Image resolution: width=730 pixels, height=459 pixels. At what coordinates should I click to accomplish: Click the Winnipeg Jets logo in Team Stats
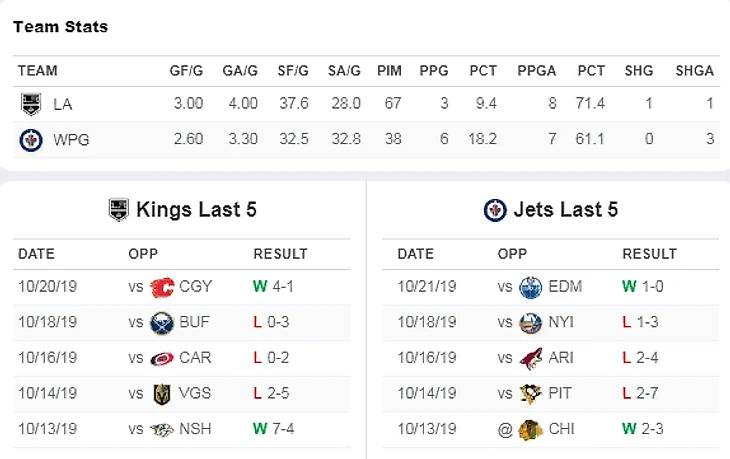(x=30, y=140)
